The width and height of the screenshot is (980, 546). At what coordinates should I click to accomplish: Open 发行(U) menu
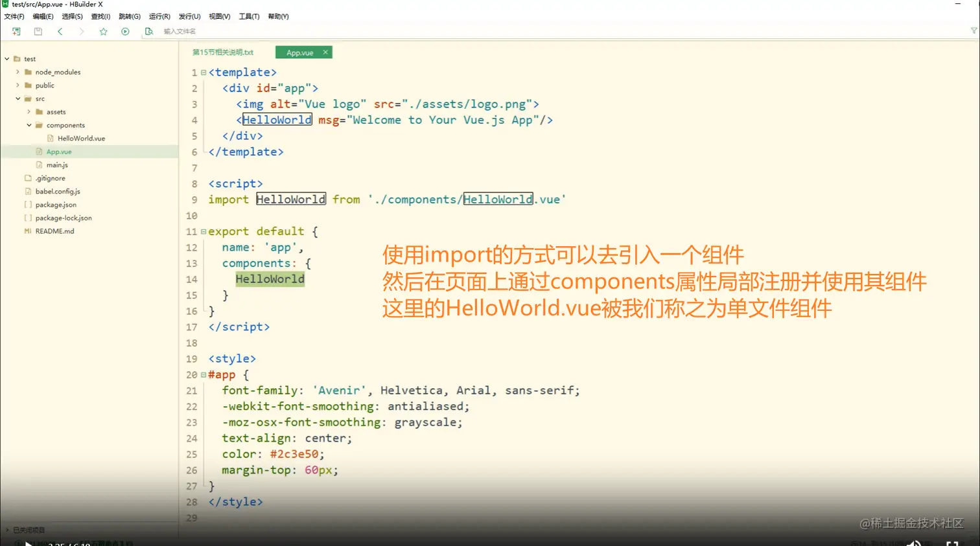190,16
